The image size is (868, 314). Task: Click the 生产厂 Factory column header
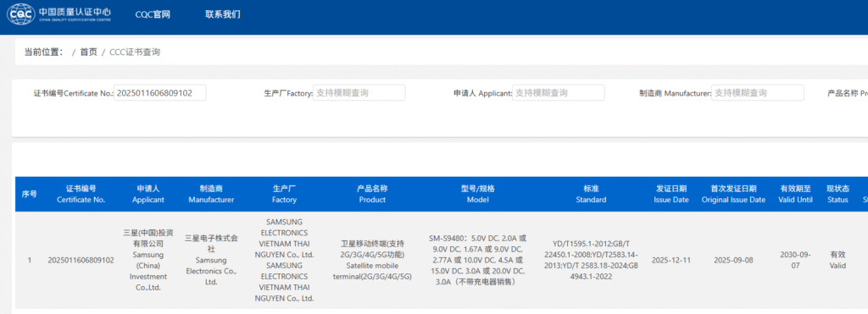coord(285,194)
